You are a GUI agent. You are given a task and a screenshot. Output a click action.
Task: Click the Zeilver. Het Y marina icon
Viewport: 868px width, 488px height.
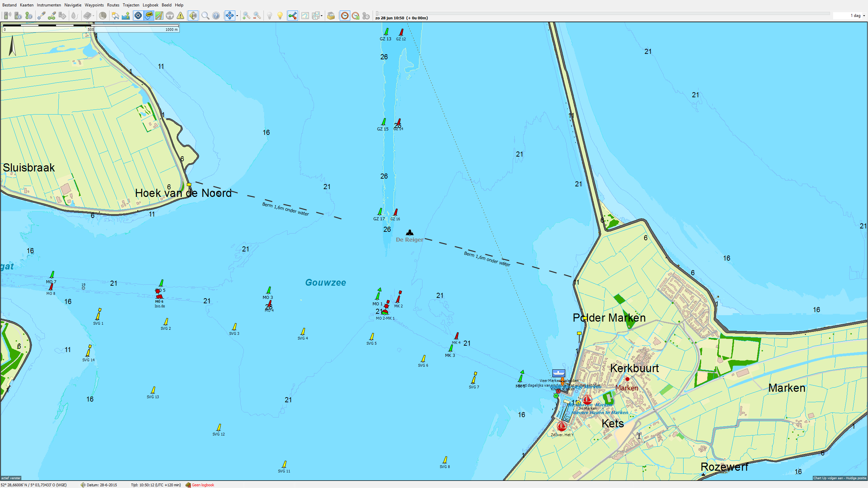[562, 426]
